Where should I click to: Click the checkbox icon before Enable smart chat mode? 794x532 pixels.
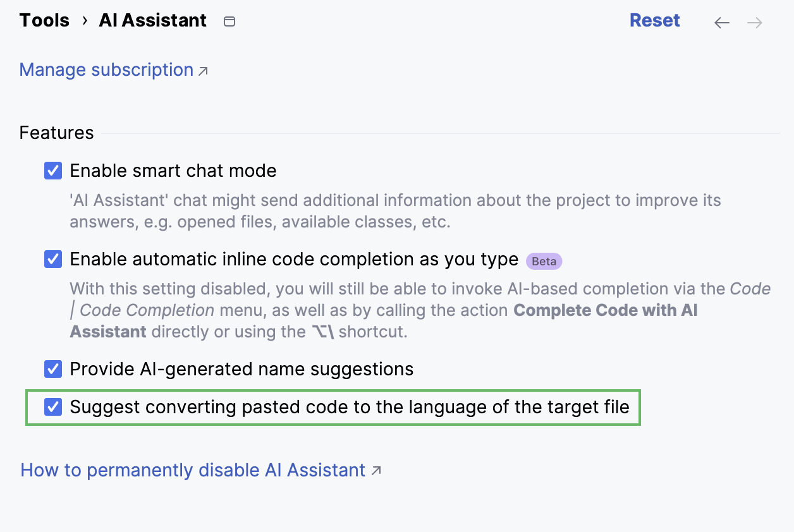click(52, 170)
